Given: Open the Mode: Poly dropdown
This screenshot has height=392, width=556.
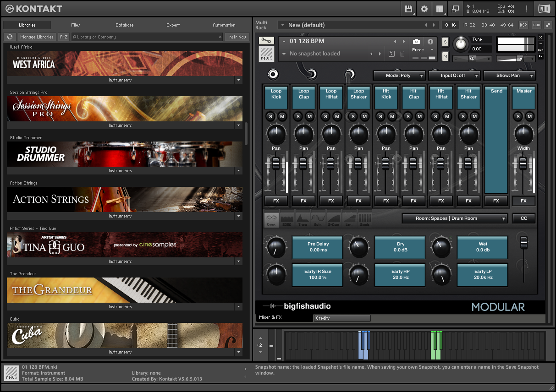Looking at the screenshot, I should pos(399,76).
